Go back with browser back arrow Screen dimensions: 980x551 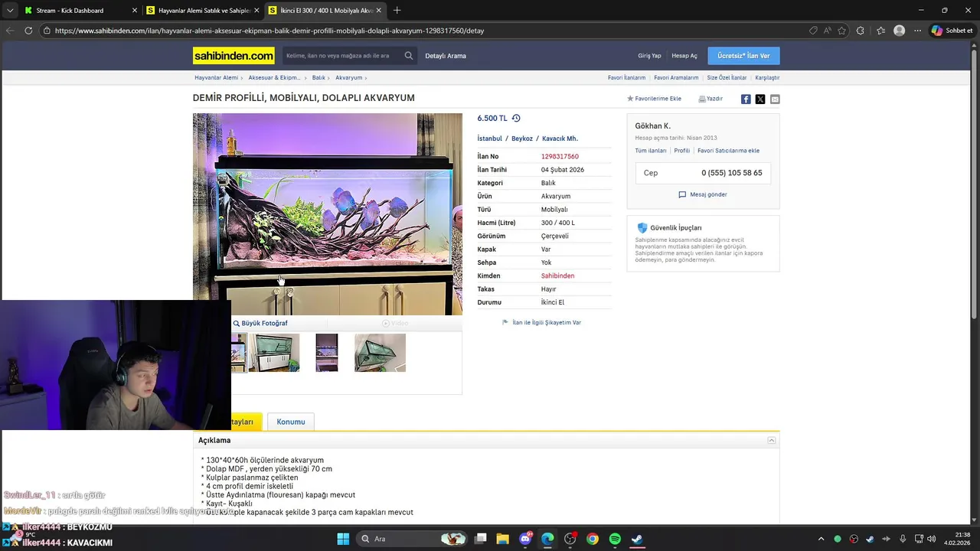[x=10, y=31]
